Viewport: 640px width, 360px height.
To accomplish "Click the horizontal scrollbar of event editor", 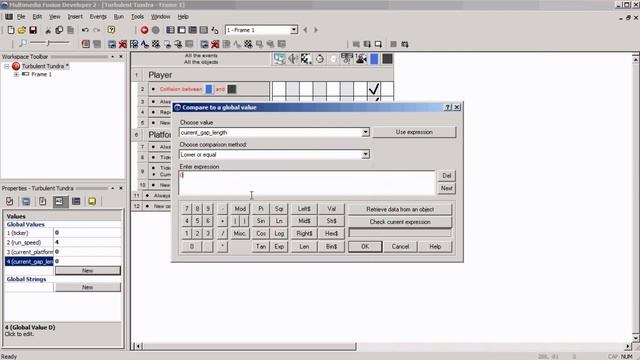I will (249, 346).
